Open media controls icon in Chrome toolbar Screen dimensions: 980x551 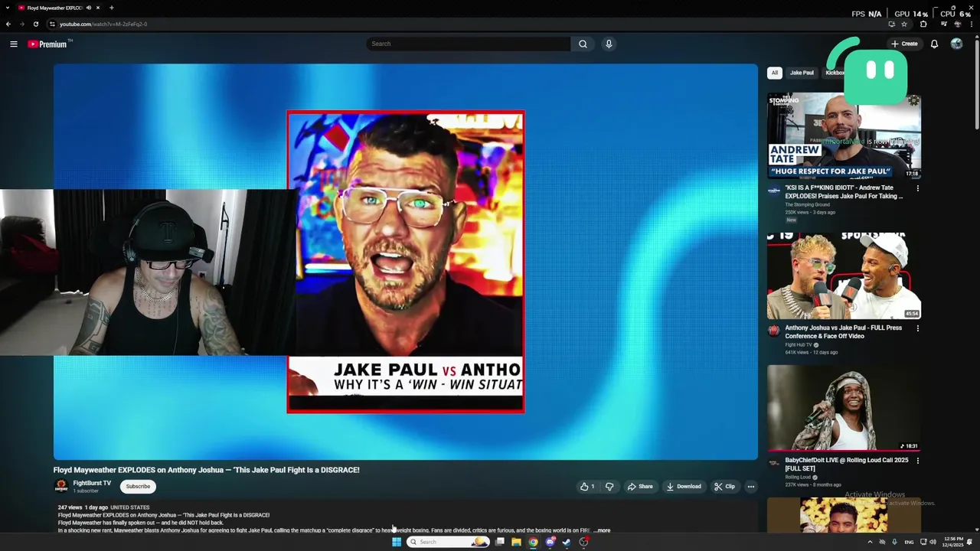pyautogui.click(x=943, y=24)
